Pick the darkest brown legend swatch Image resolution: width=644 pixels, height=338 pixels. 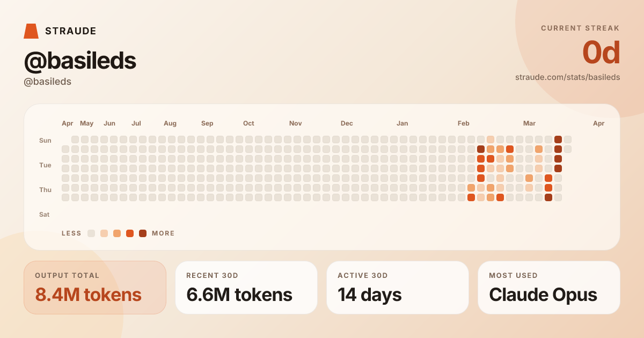coord(143,233)
